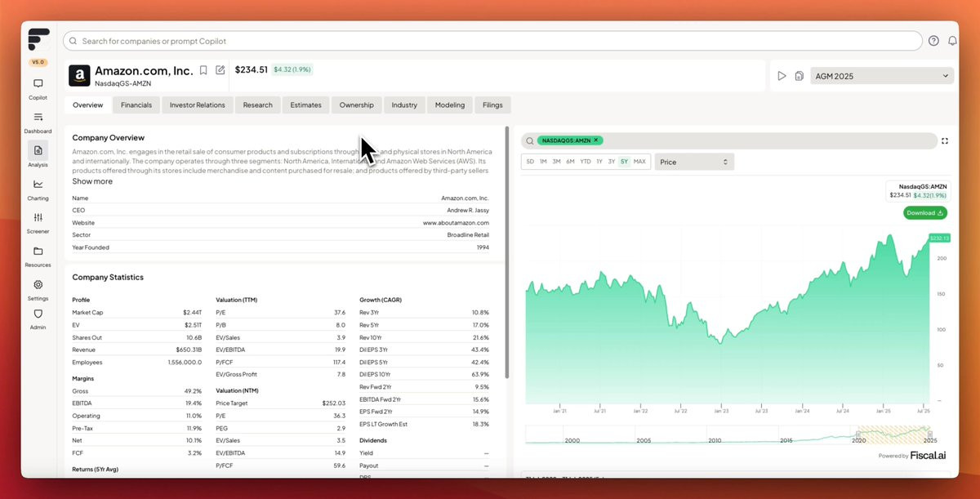Screen dimensions: 980x499
Task: Expand chart to fullscreen
Action: tap(945, 140)
